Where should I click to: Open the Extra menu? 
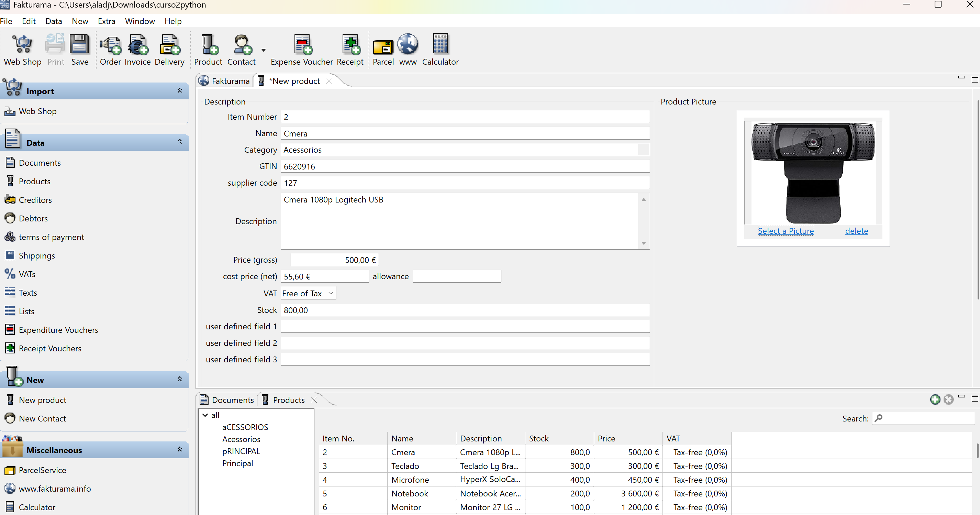pyautogui.click(x=106, y=21)
